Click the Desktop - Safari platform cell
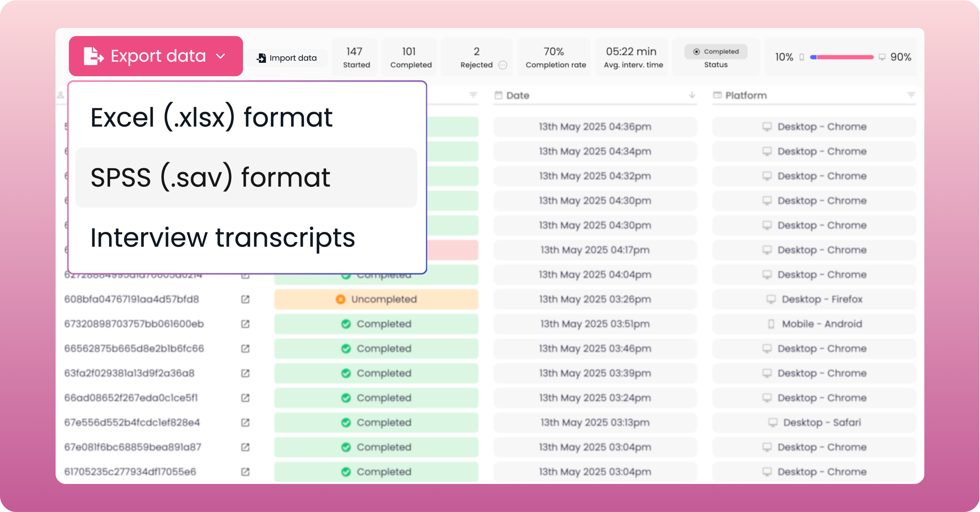This screenshot has width=980, height=512. point(814,423)
